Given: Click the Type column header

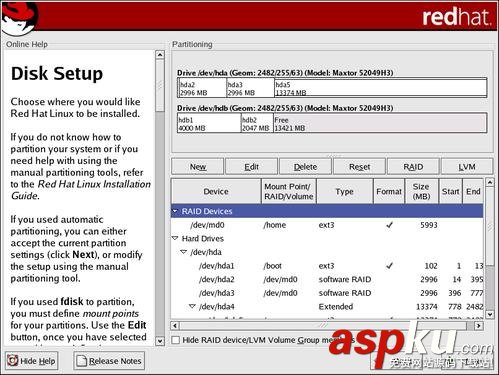Looking at the screenshot, I should [x=345, y=191].
